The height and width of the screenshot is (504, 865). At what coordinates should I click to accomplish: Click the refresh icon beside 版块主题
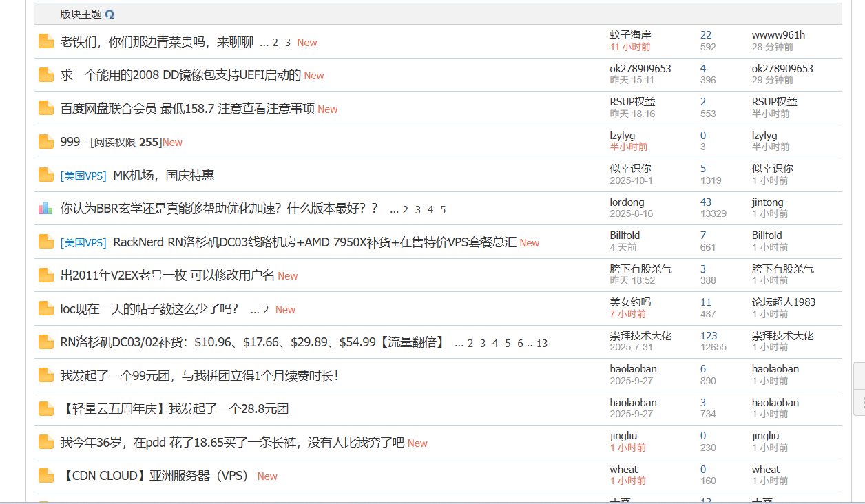click(110, 14)
